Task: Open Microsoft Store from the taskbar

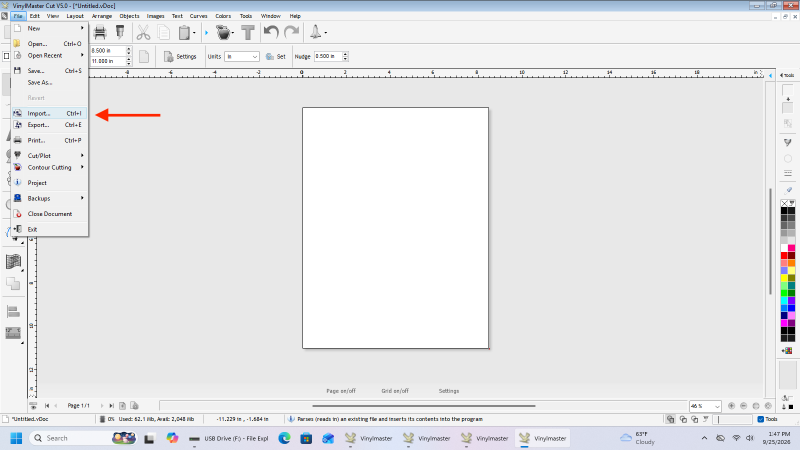Action: pyautogui.click(x=306, y=438)
